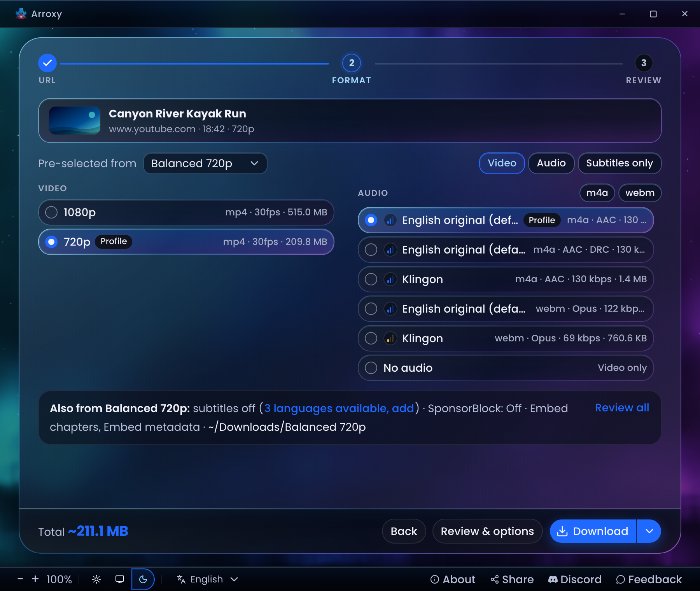Select 720p Profile video radio button
Viewport: 700px width, 591px height.
coord(51,242)
